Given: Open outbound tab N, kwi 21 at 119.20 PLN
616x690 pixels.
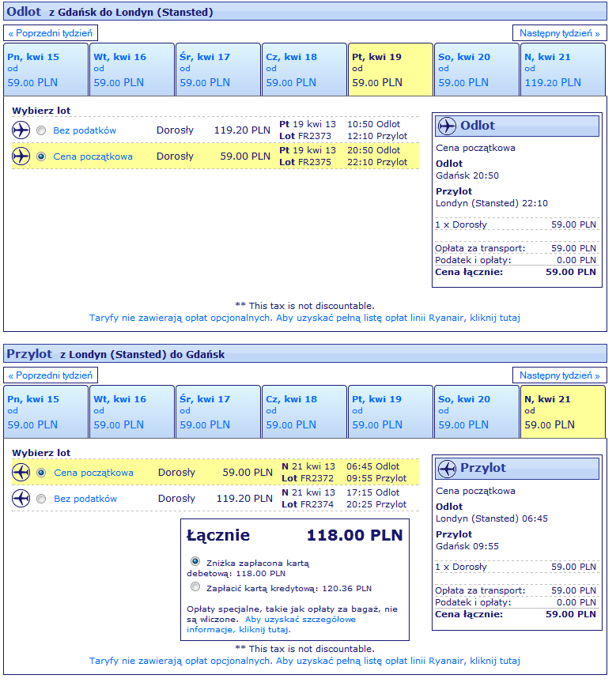Looking at the screenshot, I should coord(563,70).
